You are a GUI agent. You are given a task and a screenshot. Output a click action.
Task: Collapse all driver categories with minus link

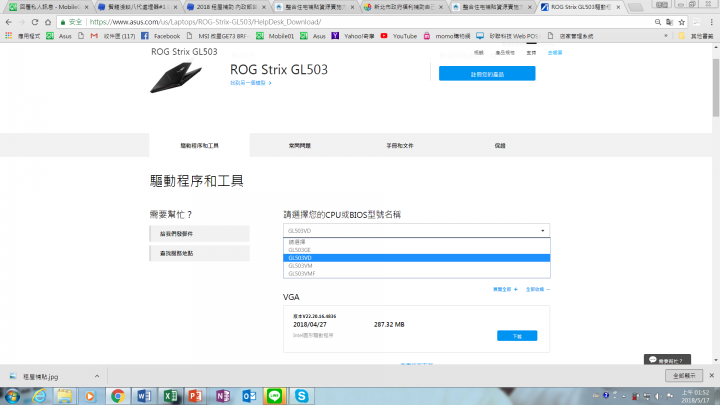click(538, 289)
